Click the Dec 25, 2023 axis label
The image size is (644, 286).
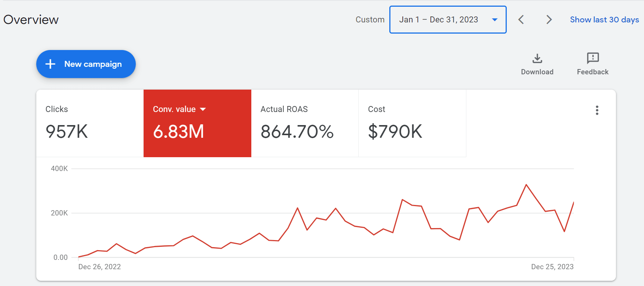coord(552,267)
